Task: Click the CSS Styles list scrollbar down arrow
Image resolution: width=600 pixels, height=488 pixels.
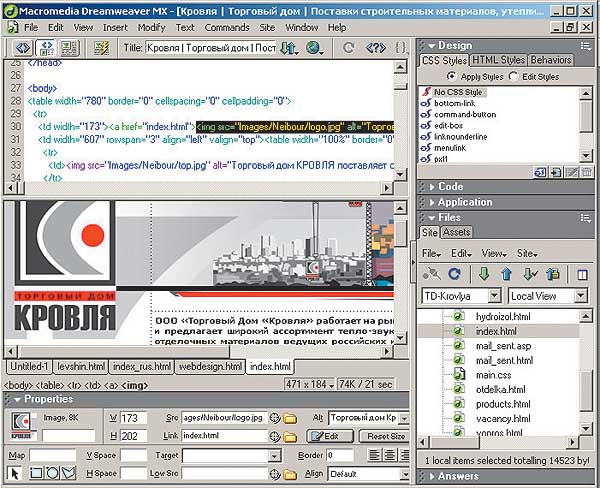Action: (x=586, y=155)
